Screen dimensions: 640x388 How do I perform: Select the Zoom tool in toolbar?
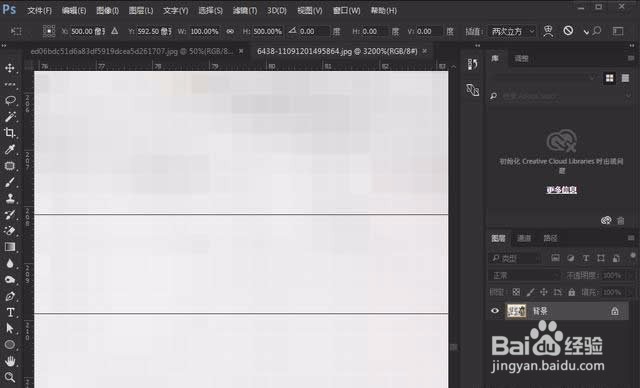click(x=10, y=377)
